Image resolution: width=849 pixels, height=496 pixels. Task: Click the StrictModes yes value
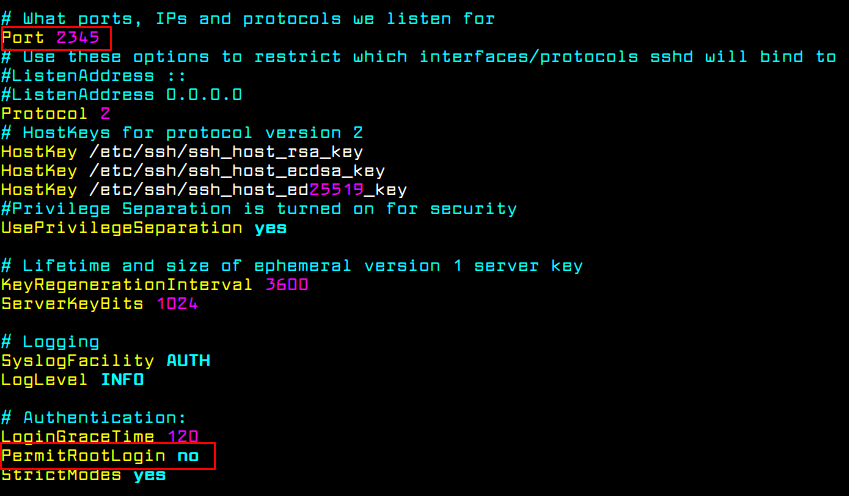coord(149,475)
